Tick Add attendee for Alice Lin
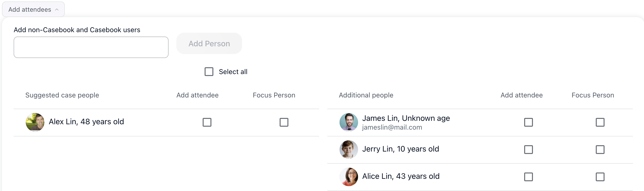 (x=528, y=177)
